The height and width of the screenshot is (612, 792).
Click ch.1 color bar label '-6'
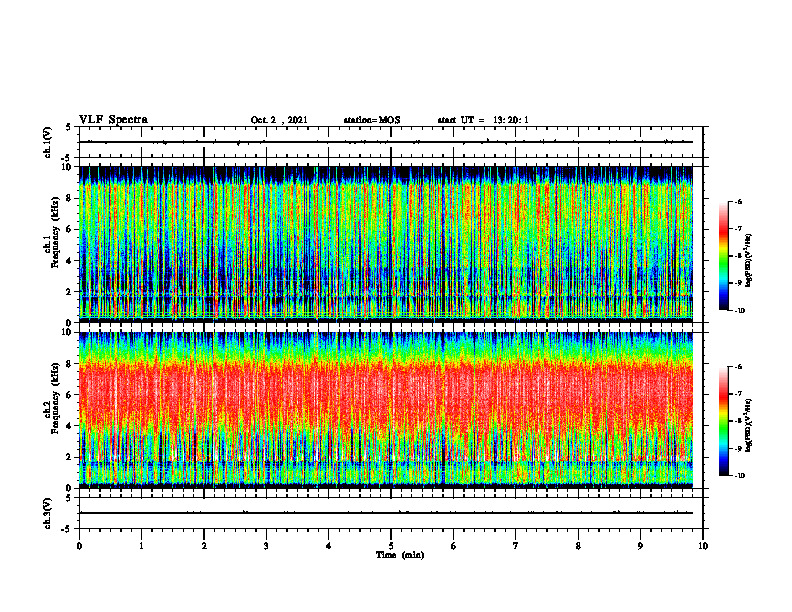(738, 202)
